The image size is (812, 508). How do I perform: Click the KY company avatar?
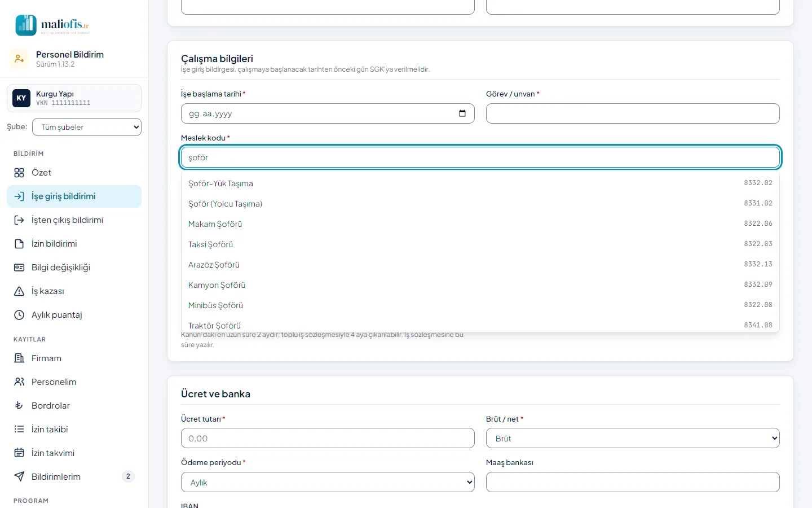coord(21,98)
